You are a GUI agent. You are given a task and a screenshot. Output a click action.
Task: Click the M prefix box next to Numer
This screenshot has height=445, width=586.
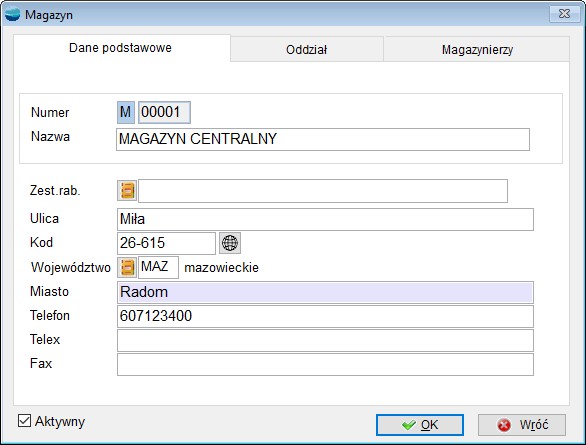(x=126, y=112)
